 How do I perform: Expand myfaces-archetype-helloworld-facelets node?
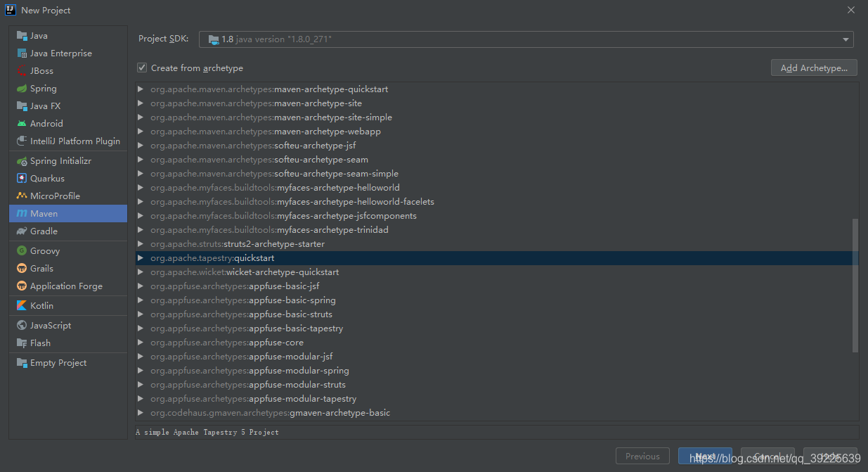coord(141,202)
